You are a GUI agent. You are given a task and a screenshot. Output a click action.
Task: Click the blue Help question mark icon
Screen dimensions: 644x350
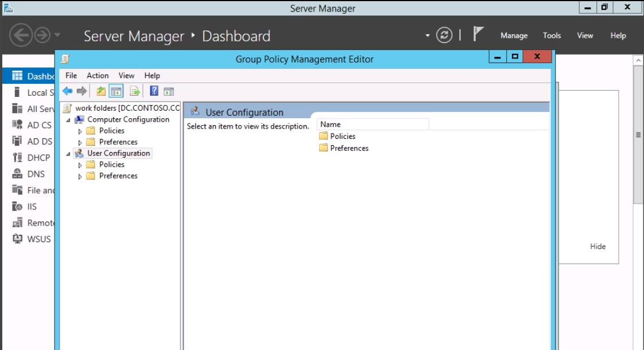pyautogui.click(x=154, y=91)
